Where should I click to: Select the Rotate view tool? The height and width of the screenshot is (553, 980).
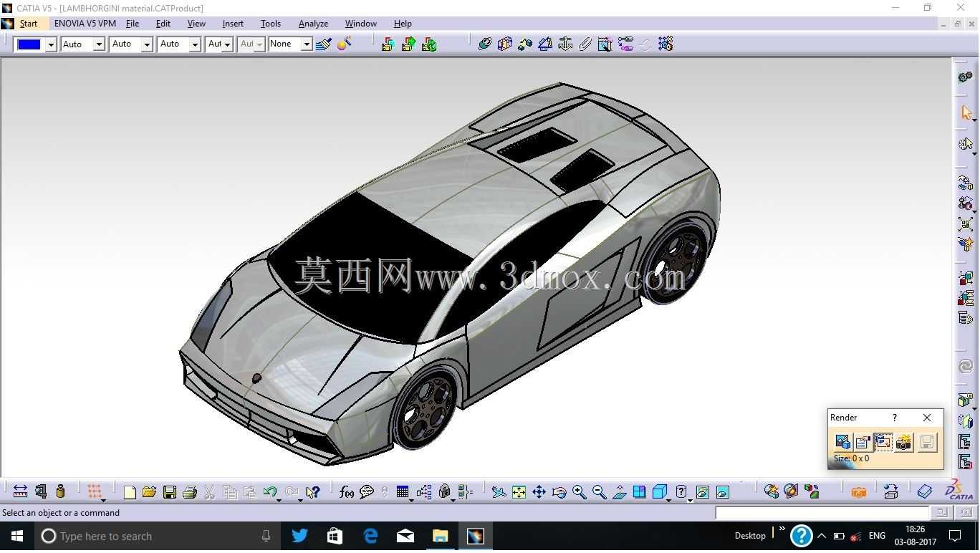click(x=559, y=492)
